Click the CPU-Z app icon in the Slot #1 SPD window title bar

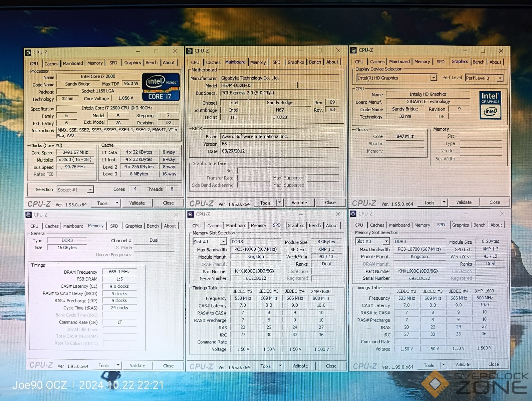pos(191,214)
